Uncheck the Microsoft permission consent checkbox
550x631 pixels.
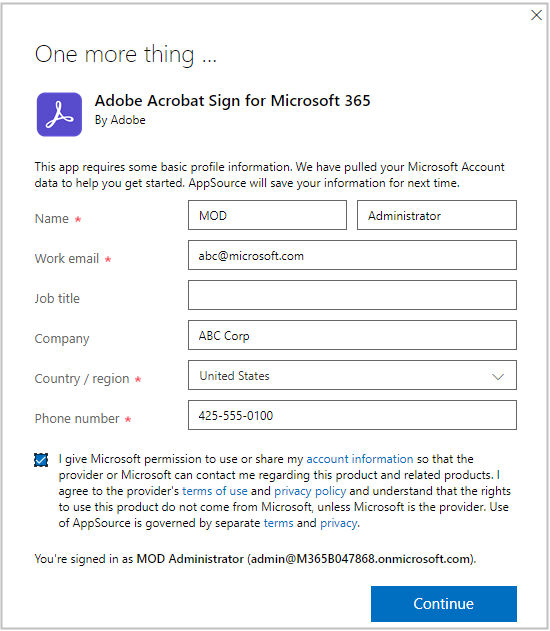coord(41,460)
